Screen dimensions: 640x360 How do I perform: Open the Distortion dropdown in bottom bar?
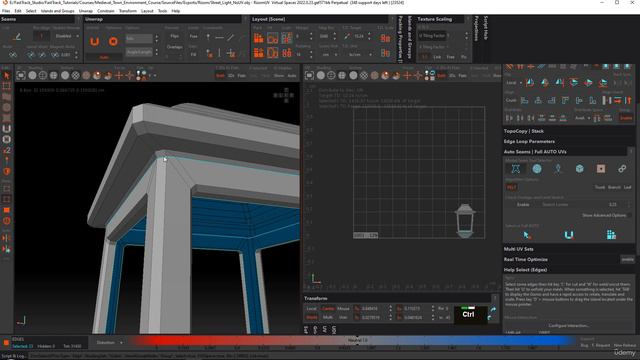coord(109,342)
